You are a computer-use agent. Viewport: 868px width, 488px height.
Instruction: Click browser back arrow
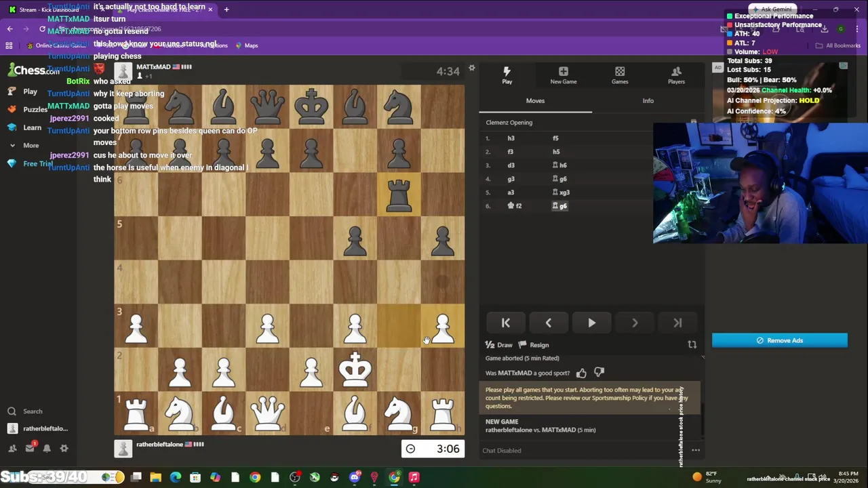[9, 29]
